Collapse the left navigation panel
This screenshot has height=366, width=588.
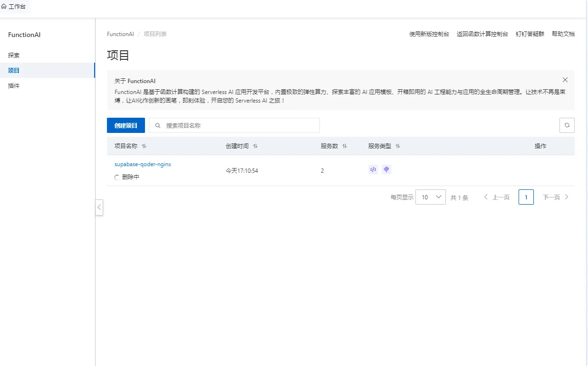point(99,207)
